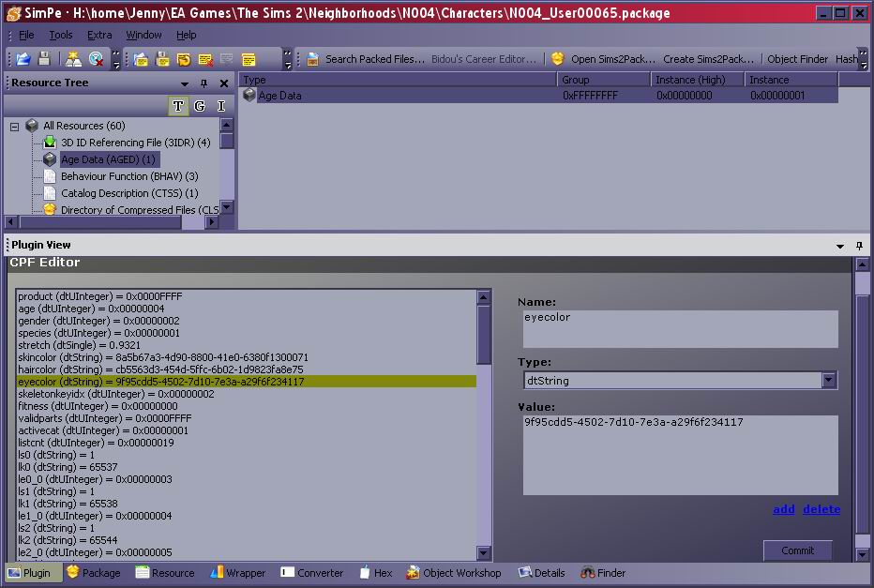This screenshot has width=874, height=588.
Task: Click the yellow note icon with an orange arrow
Action: coord(184,59)
